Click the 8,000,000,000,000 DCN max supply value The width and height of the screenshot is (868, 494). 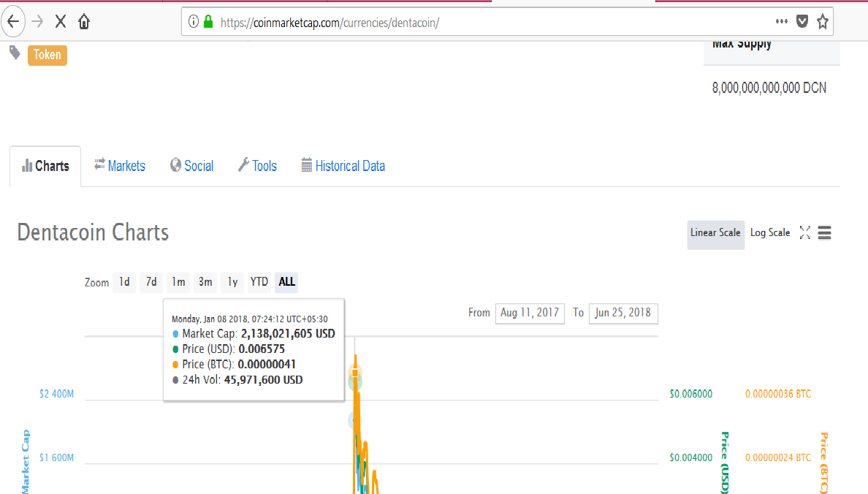[x=769, y=88]
